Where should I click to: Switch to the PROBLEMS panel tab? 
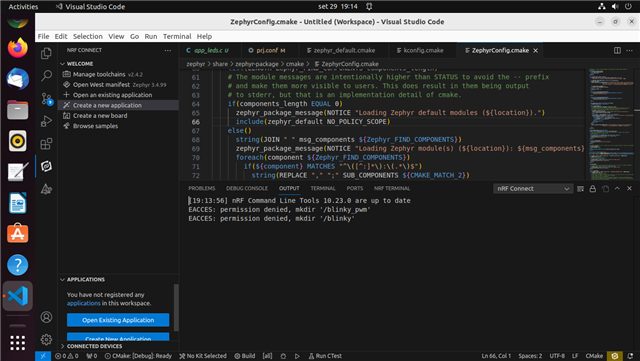pyautogui.click(x=202, y=188)
